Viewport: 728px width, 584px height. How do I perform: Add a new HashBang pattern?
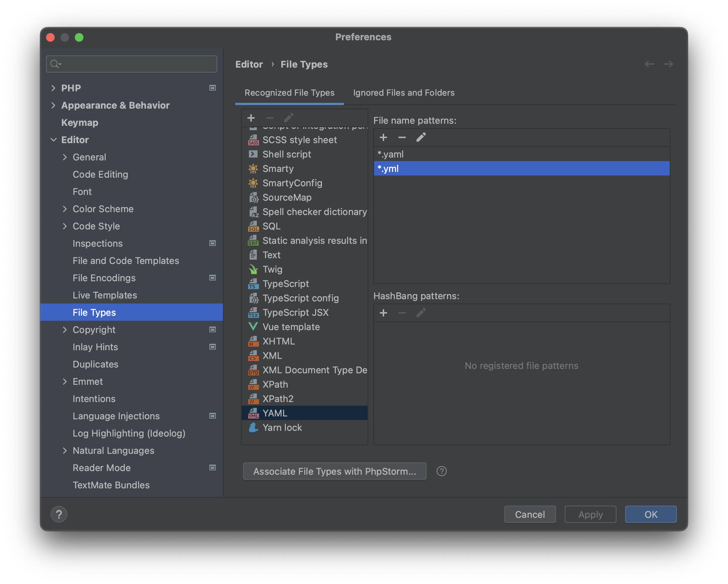click(x=383, y=313)
